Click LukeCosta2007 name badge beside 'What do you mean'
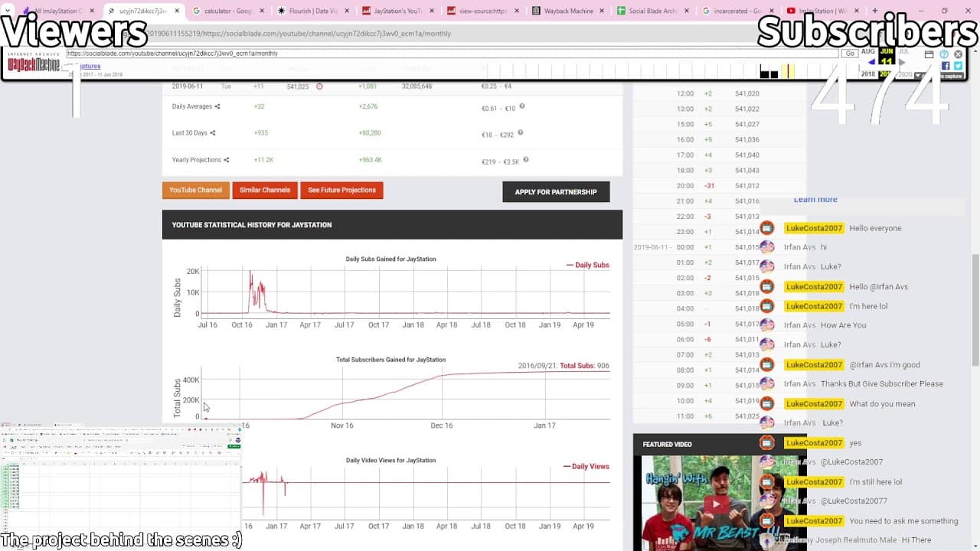The width and height of the screenshot is (980, 551). pos(815,404)
